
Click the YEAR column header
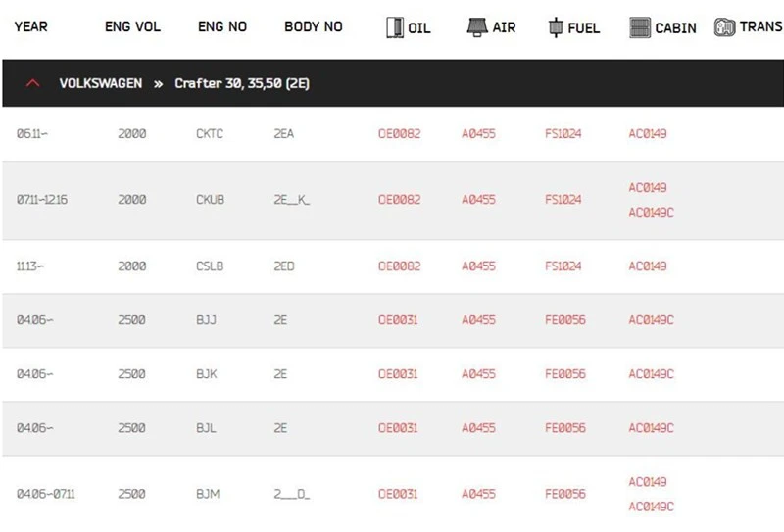[31, 27]
